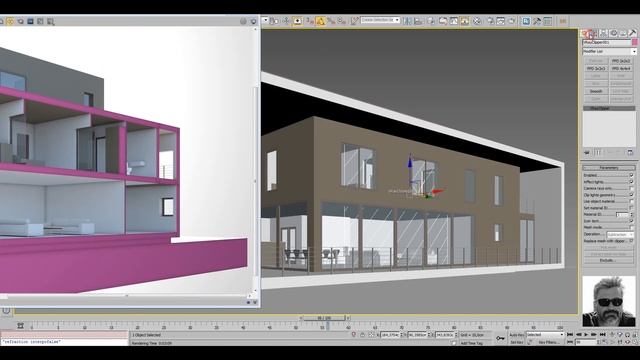Open the Modifier List dropdown

pyautogui.click(x=609, y=52)
